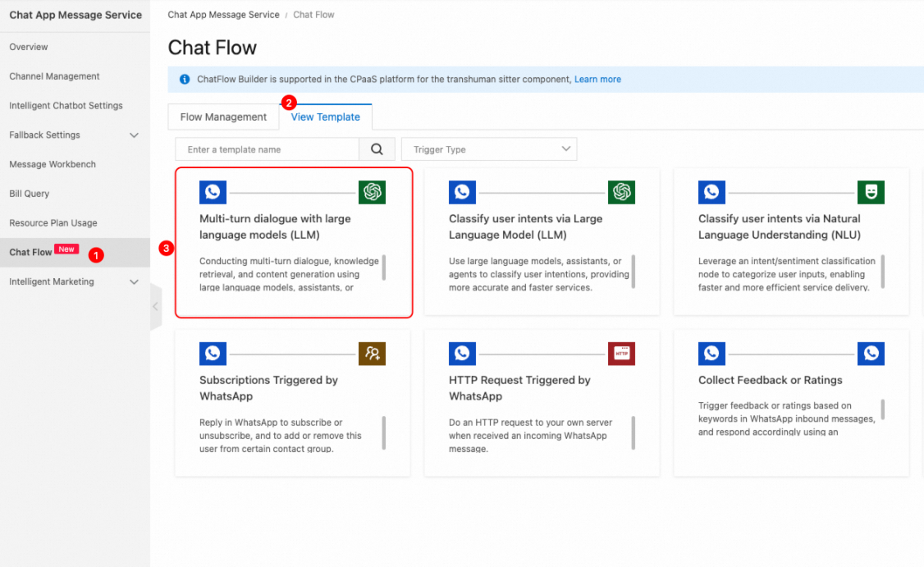
Task: Expand Fallback Settings chevron
Action: tap(135, 135)
